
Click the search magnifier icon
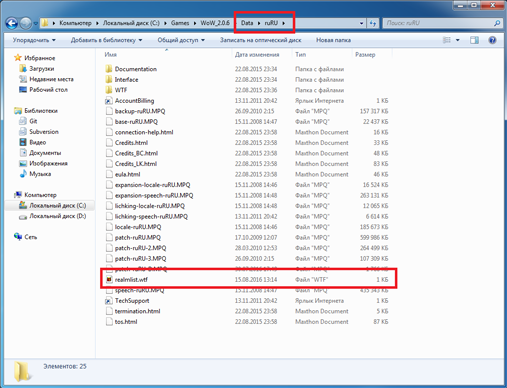point(497,23)
